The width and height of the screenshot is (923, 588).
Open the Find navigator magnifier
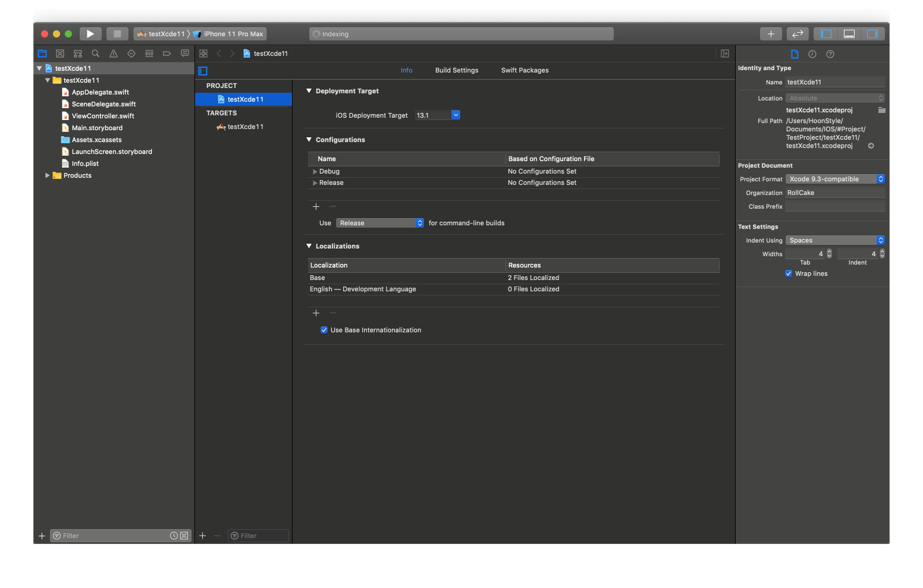(96, 54)
